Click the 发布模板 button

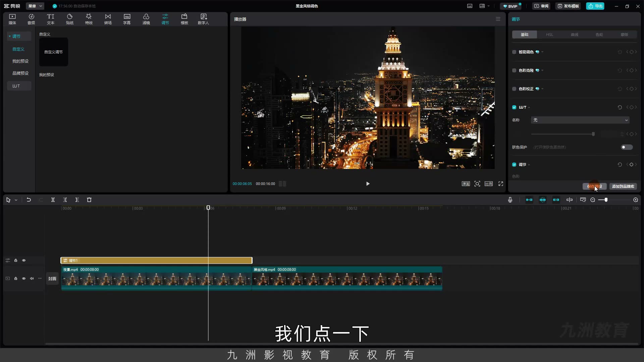coord(568,6)
